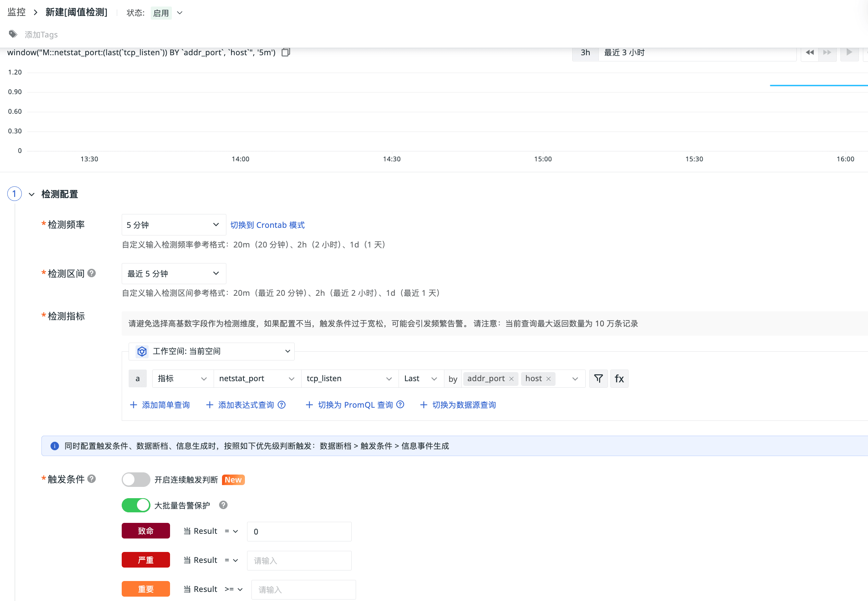
Task: Disable 大批量告警保护 toggle
Action: tap(136, 505)
